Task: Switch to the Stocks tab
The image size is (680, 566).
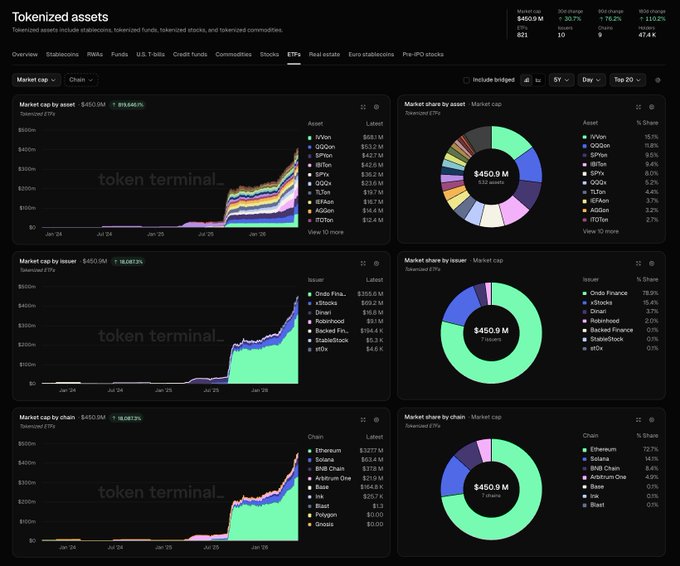Action: [269, 54]
